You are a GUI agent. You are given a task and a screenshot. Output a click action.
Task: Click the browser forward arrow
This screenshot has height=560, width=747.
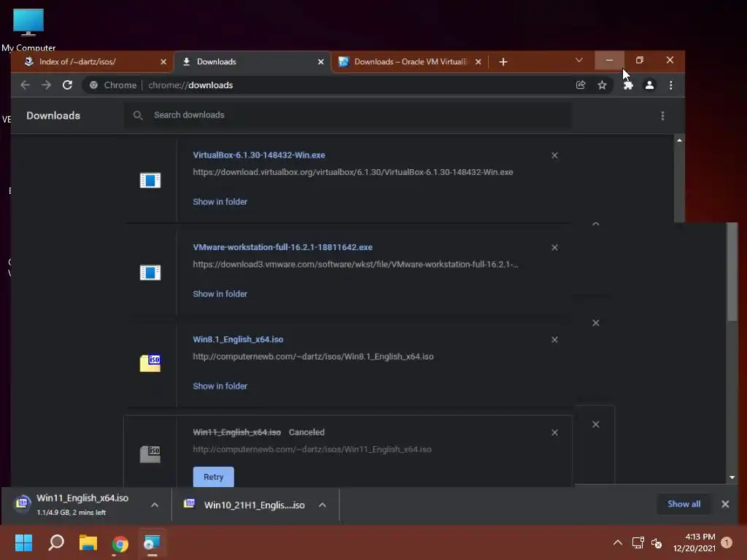tap(46, 85)
